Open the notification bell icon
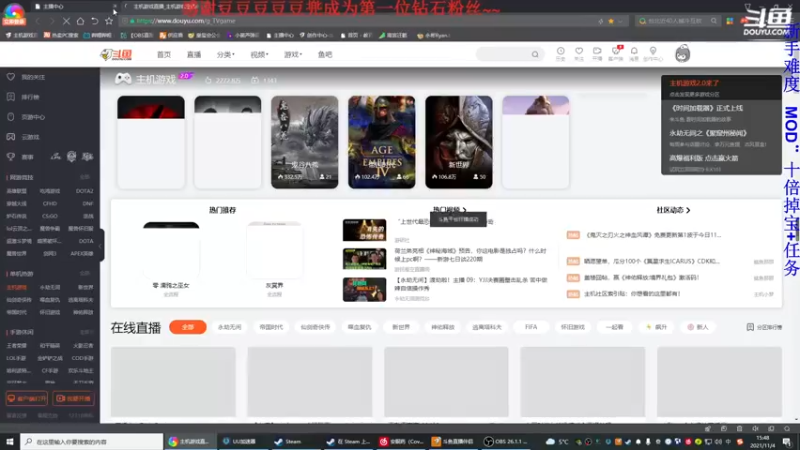800x450 pixels. click(634, 54)
